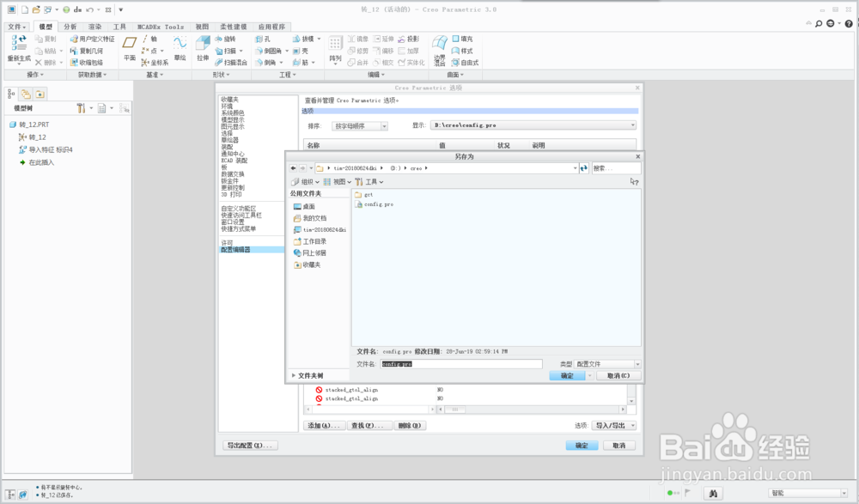This screenshot has height=504, width=859.
Task: Open the 视图 (Views) menu in Save As
Action: click(x=338, y=182)
